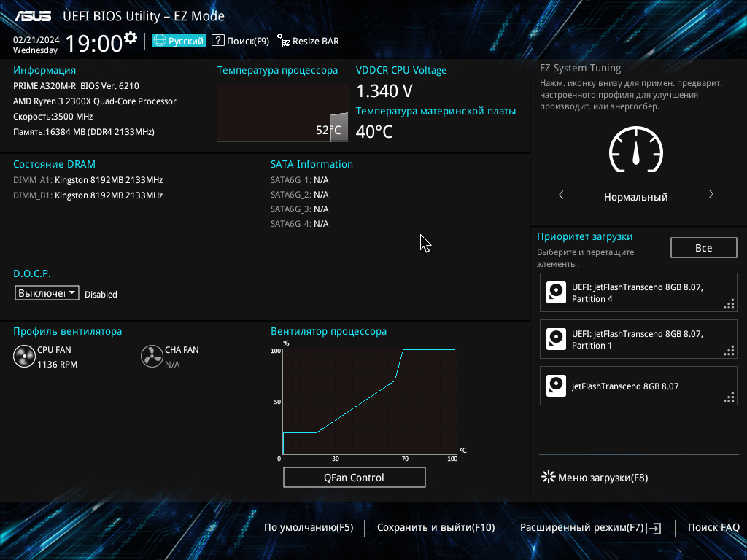Screen dimensions: 747x560
Task: Click DIMM_A1 Kingston 8192MB row
Action: point(88,180)
